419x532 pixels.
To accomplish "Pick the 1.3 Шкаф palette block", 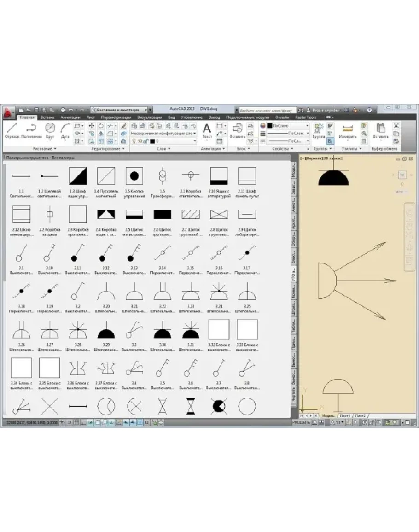I will pyautogui.click(x=78, y=176).
